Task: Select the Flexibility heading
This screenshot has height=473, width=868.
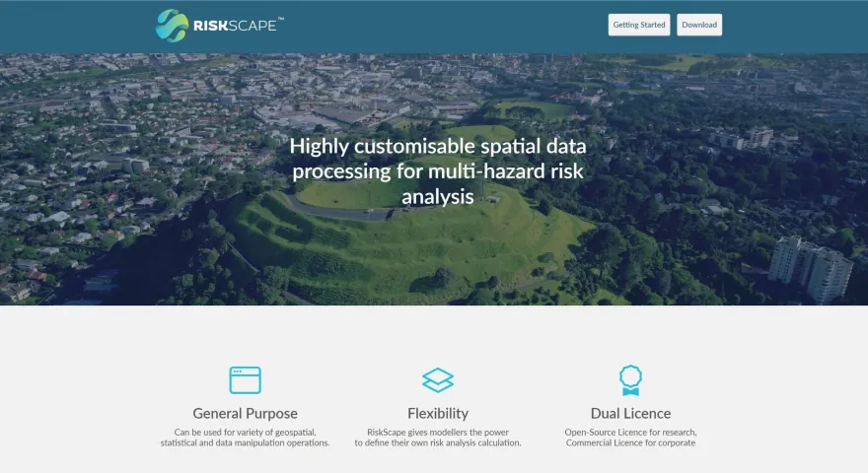Action: (x=437, y=414)
